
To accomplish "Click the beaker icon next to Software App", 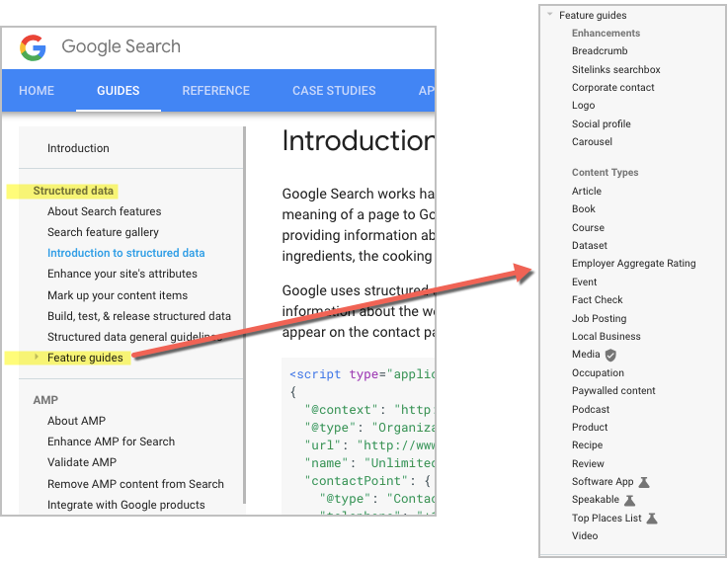I will click(644, 482).
